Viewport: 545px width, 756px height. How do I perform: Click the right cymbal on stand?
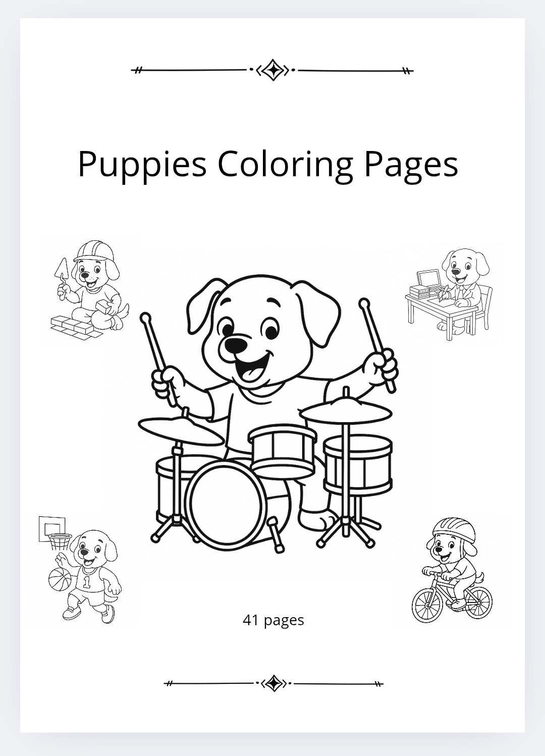(x=346, y=411)
